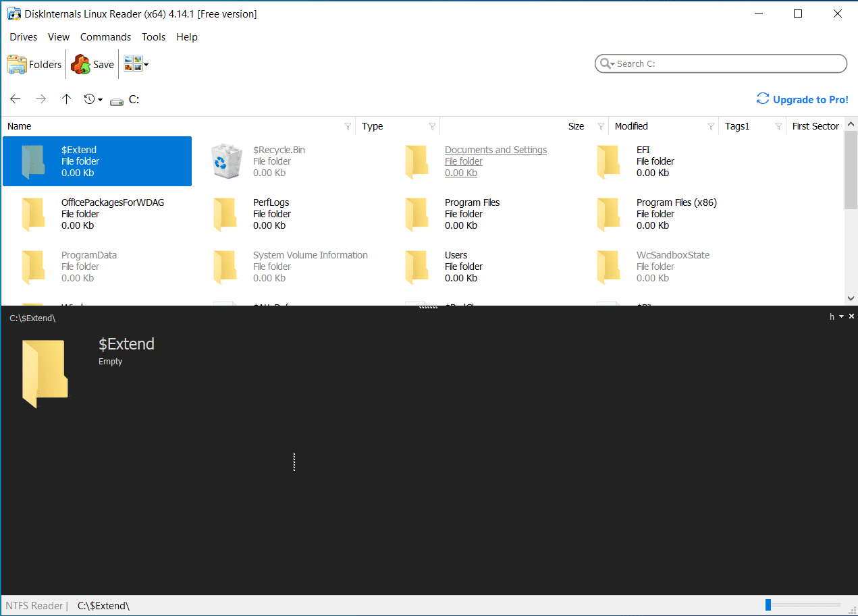
Task: Select the ProgramData folder icon
Action: pos(33,267)
